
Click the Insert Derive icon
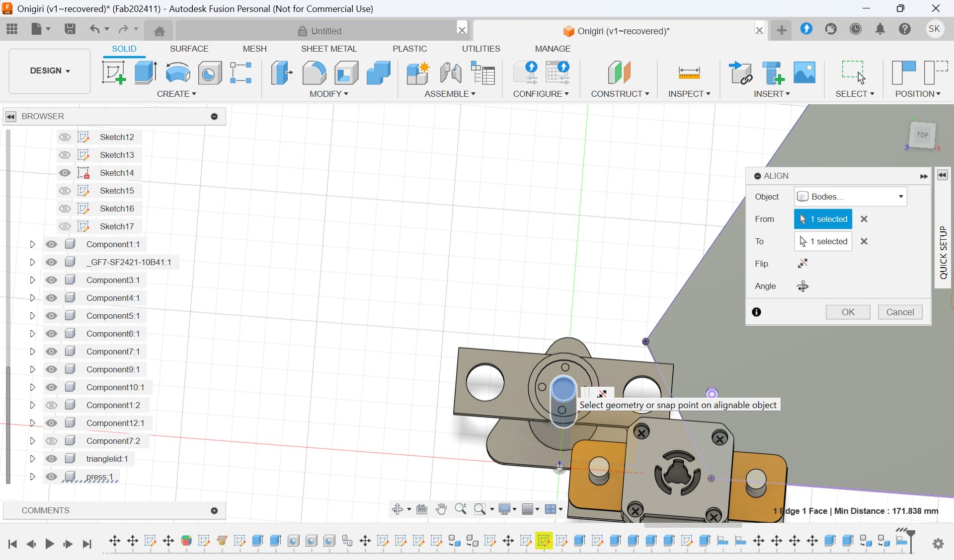point(740,73)
